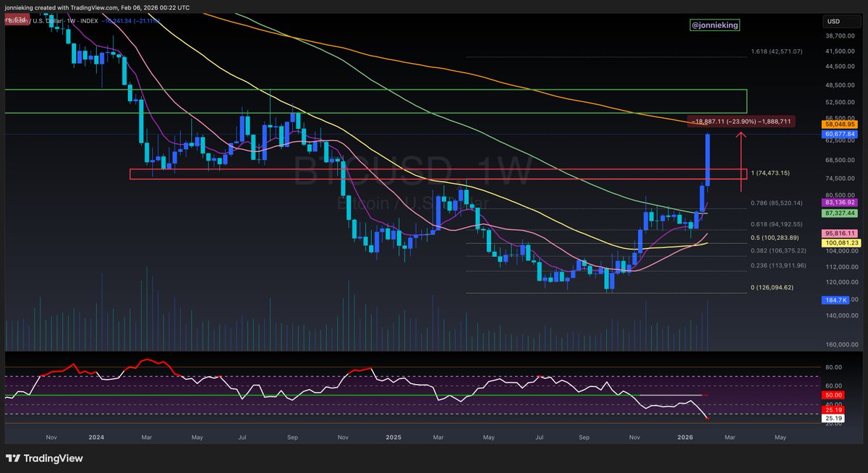Click the blue 60,677.84 current price label

[x=840, y=134]
